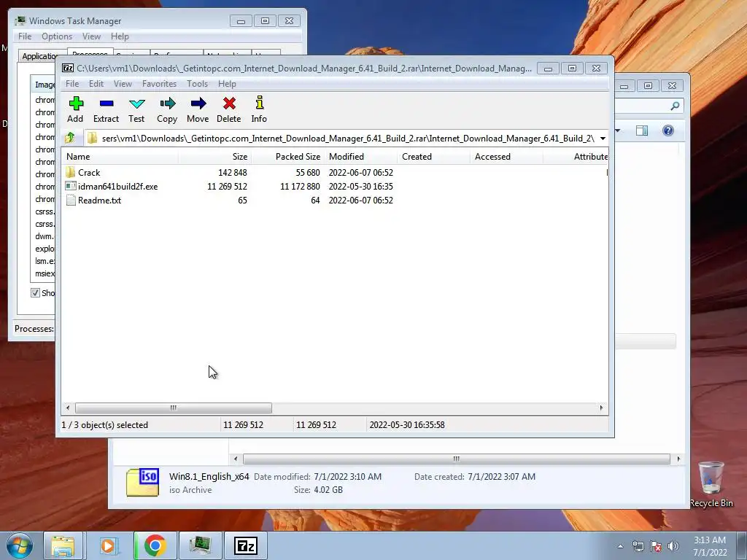The image size is (747, 560).
Task: Open 7-Zip File menu
Action: (x=72, y=83)
